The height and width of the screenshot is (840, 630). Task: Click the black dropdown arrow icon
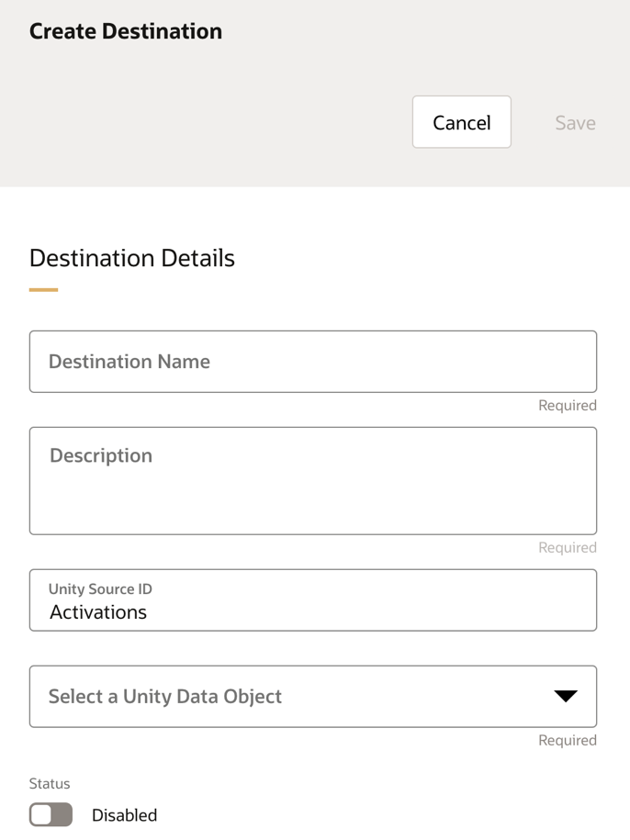click(566, 696)
